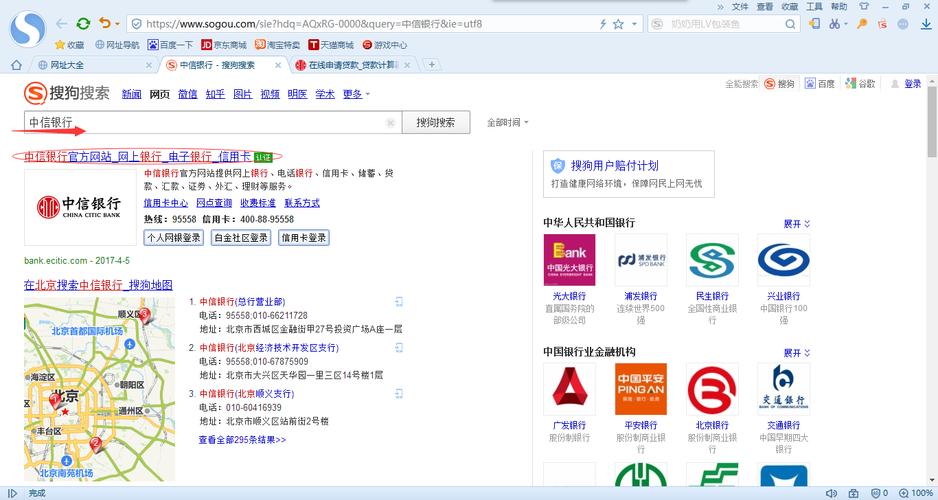The width and height of the screenshot is (938, 500).
Task: Click the orange undo-close-tab arrow
Action: pyautogui.click(x=105, y=23)
